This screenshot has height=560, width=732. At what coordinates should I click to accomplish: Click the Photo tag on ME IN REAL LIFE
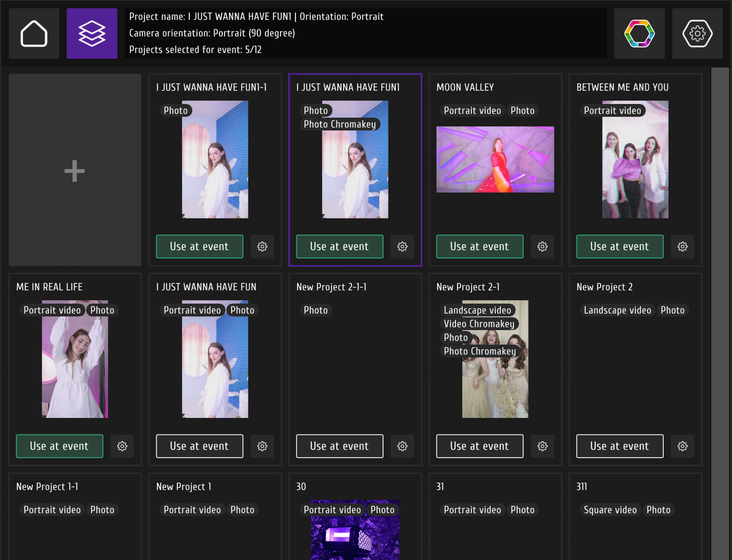[102, 310]
